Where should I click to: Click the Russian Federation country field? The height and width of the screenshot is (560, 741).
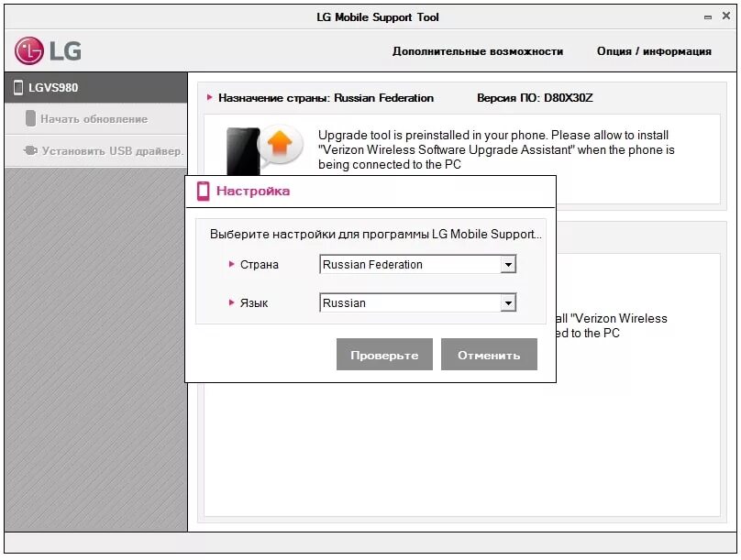point(418,264)
